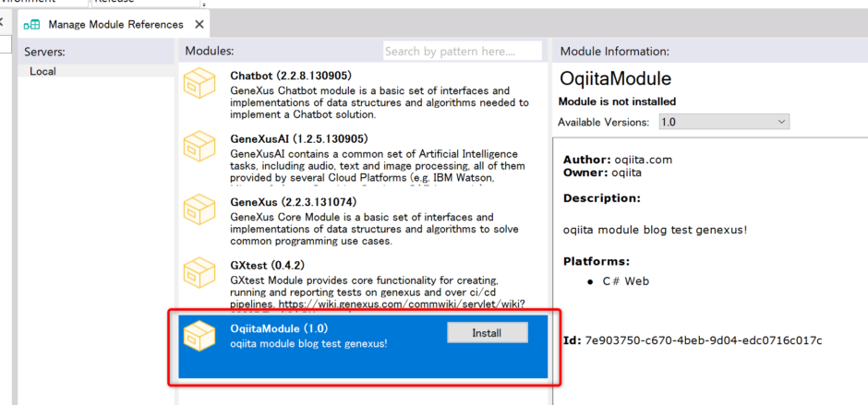Switch to Manage Module References tab

(x=115, y=25)
